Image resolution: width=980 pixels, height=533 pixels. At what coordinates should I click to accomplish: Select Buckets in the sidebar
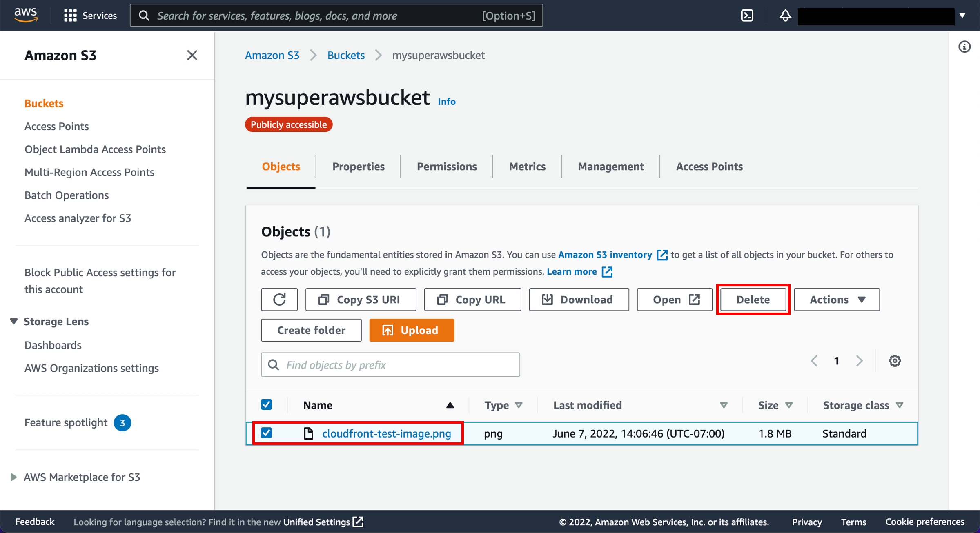pyautogui.click(x=44, y=103)
